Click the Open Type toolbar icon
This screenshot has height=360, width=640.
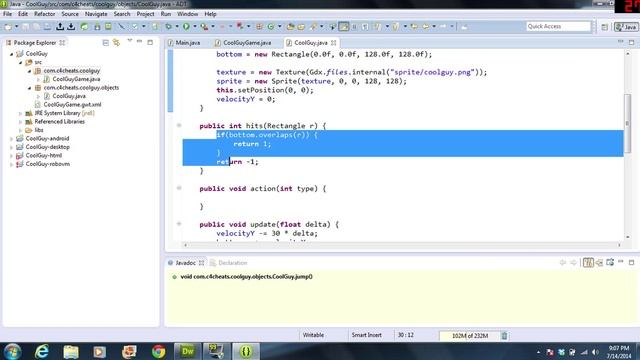click(x=290, y=27)
